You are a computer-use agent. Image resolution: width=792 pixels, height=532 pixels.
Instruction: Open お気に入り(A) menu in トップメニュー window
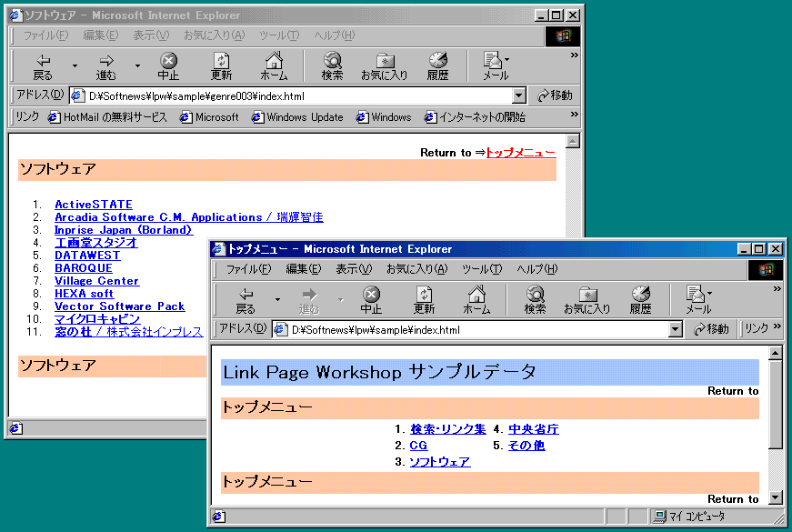416,269
